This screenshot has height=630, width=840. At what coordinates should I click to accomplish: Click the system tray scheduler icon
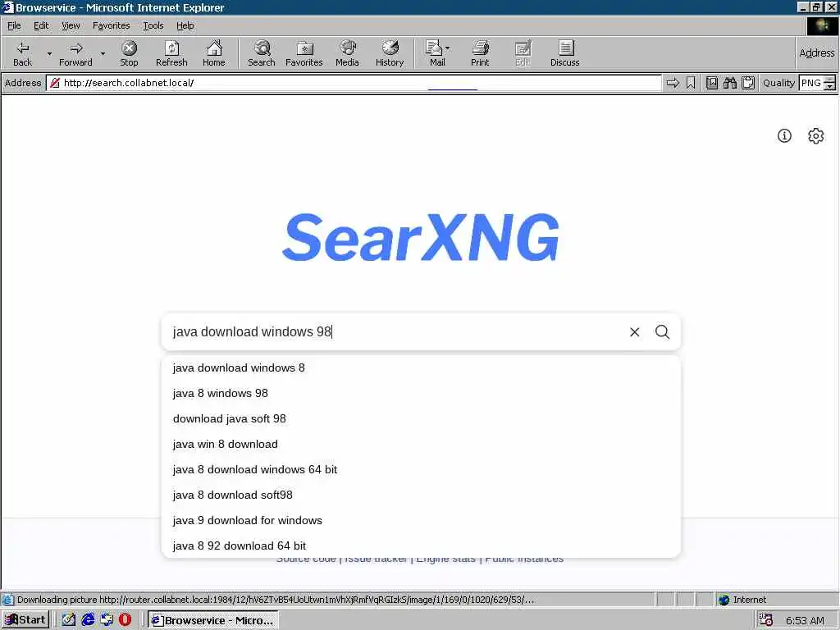pos(766,620)
